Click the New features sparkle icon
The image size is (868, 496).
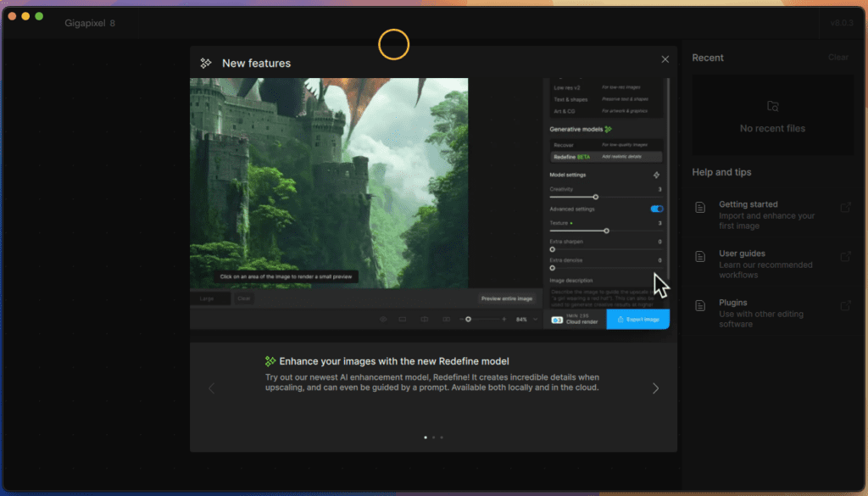pyautogui.click(x=206, y=63)
